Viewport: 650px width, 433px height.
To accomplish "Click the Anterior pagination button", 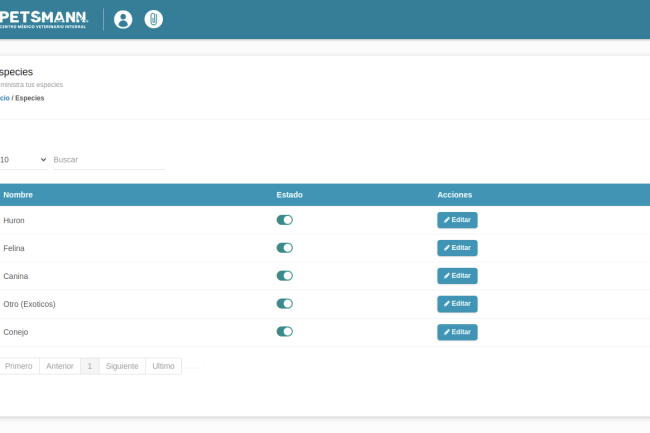I will click(x=60, y=366).
